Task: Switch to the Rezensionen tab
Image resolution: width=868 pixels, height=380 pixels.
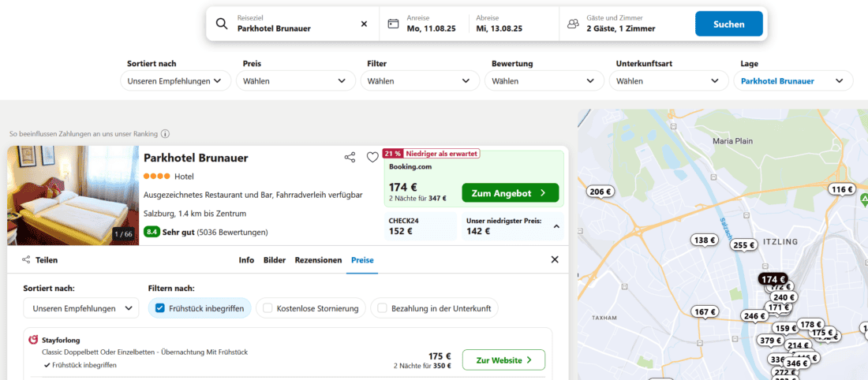Action: pyautogui.click(x=318, y=260)
